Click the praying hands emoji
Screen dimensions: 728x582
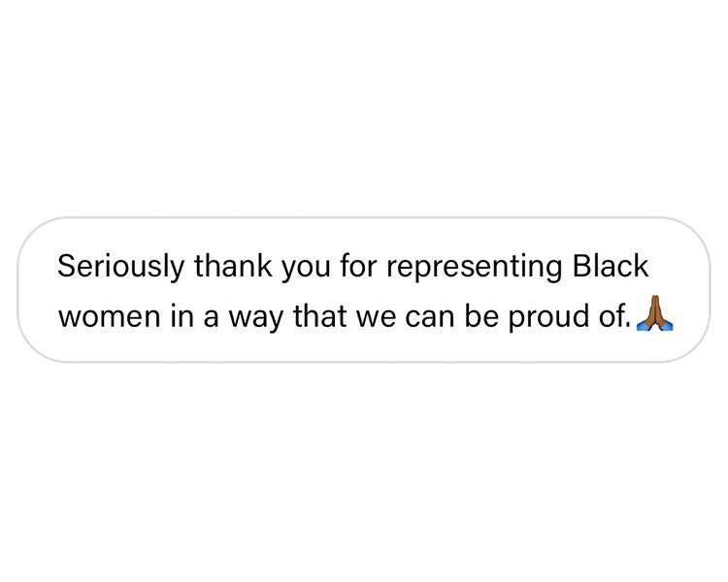pos(654,313)
